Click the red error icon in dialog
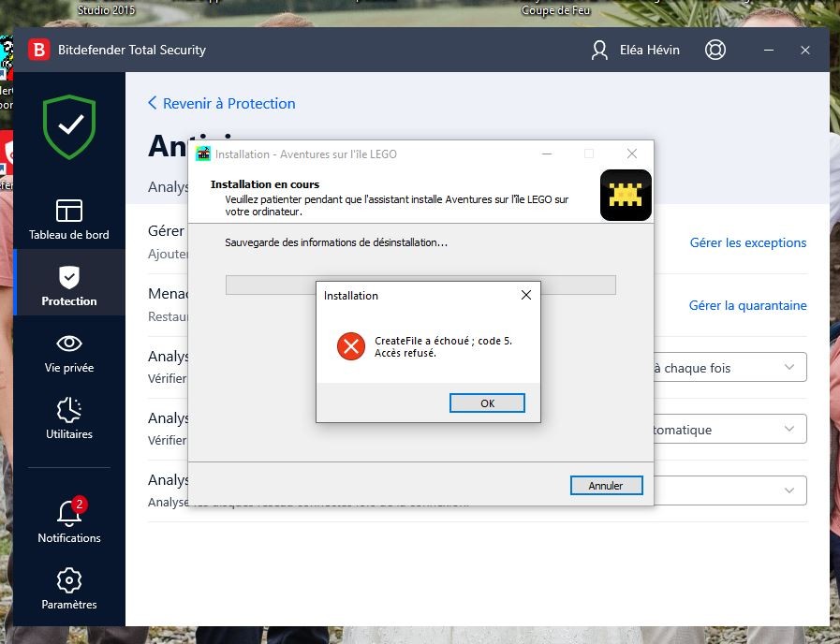This screenshot has height=644, width=840. tap(351, 346)
